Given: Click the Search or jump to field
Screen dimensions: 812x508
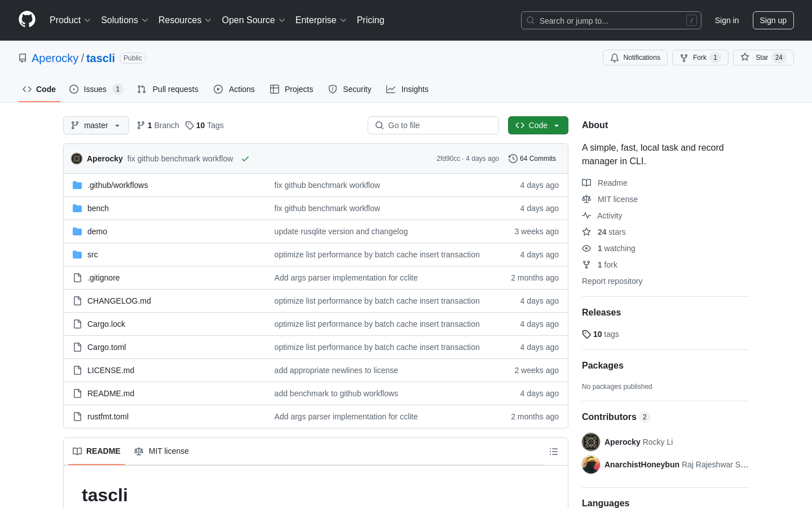Looking at the screenshot, I should tap(611, 20).
